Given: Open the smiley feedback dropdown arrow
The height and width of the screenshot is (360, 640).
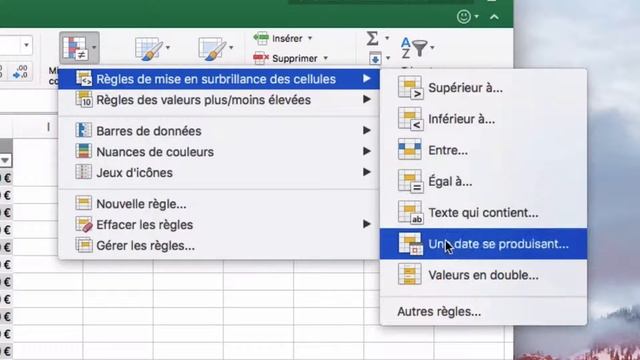Looking at the screenshot, I should 476,17.
